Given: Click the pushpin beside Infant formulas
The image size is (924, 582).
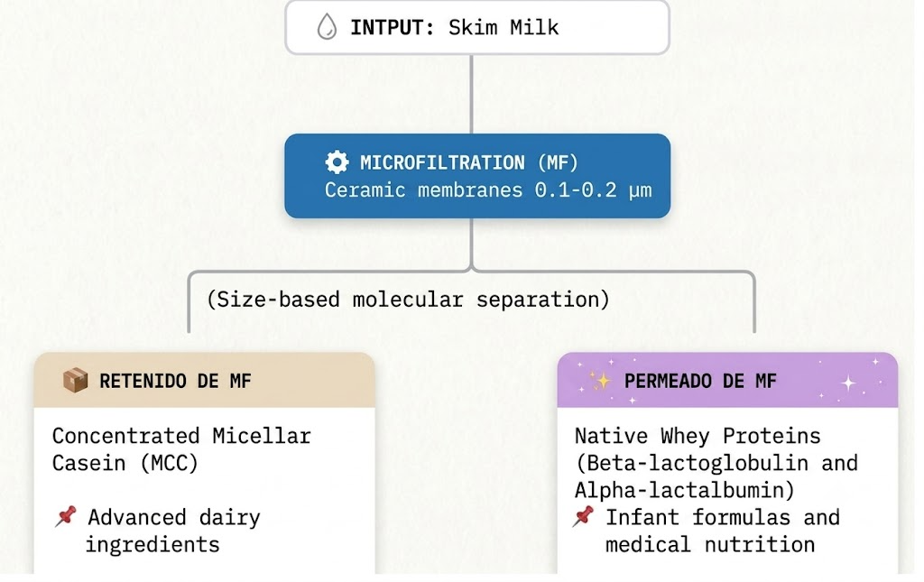Looking at the screenshot, I should 583,517.
